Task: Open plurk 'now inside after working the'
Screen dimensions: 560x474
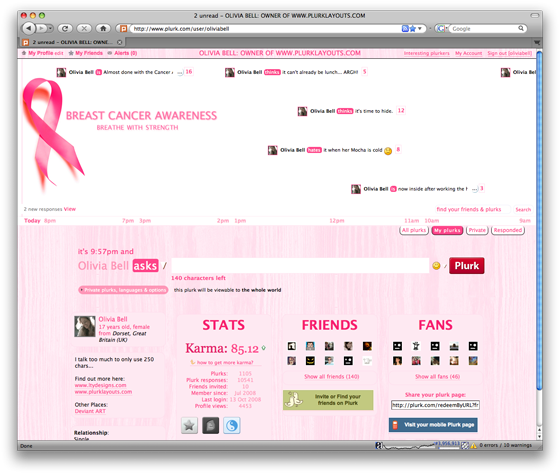Action: point(432,189)
